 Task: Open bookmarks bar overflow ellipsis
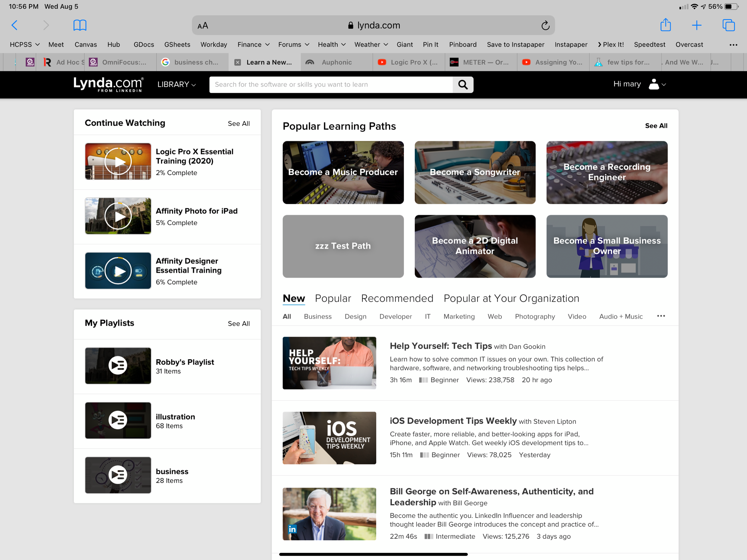click(x=733, y=45)
